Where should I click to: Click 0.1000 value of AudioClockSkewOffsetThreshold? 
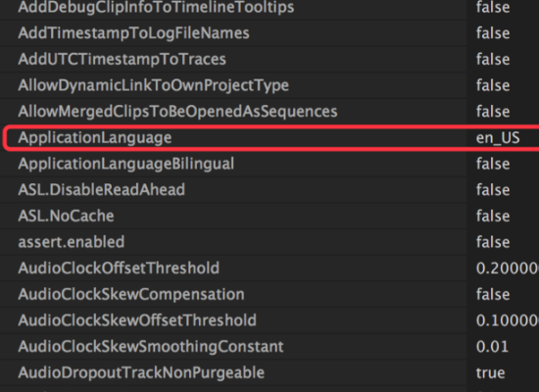click(x=508, y=320)
